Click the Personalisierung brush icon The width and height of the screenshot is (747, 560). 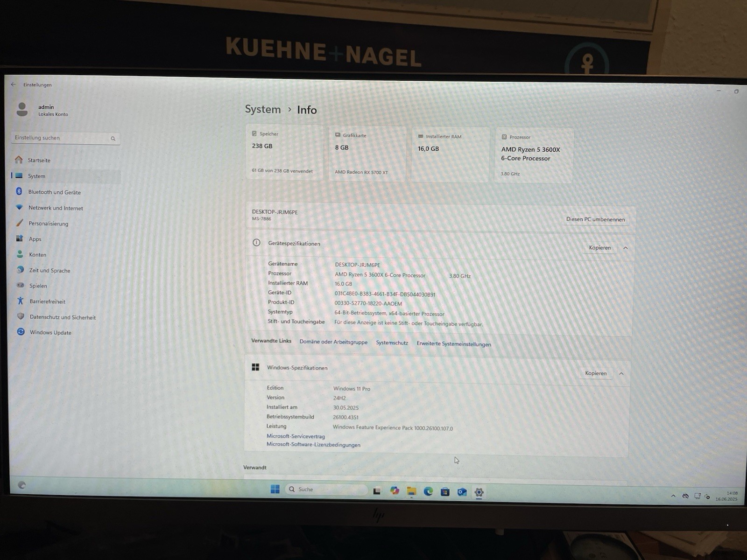coord(19,223)
